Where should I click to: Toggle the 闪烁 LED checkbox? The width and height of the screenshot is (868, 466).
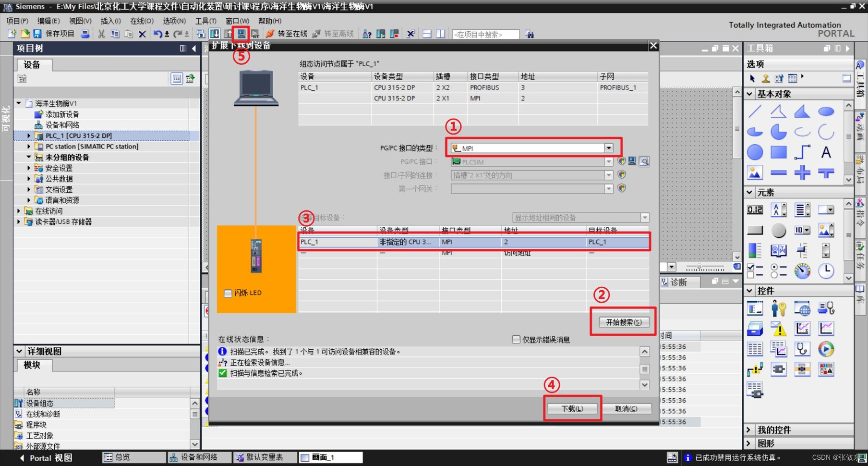(x=228, y=293)
